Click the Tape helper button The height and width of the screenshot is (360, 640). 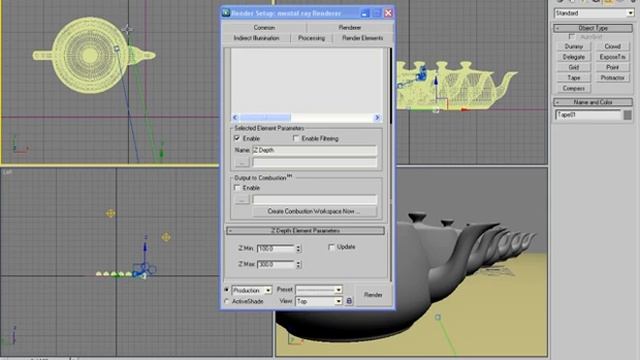tap(573, 78)
